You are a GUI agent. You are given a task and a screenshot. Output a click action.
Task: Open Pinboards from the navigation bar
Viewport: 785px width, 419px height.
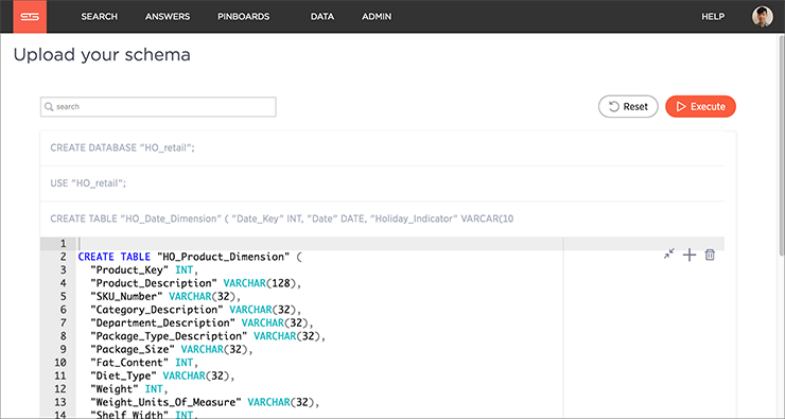coord(243,17)
